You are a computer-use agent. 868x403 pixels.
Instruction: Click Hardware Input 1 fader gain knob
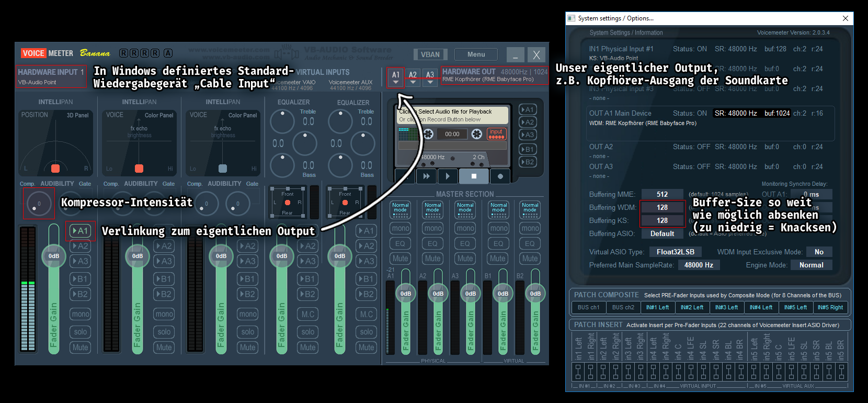(x=54, y=256)
